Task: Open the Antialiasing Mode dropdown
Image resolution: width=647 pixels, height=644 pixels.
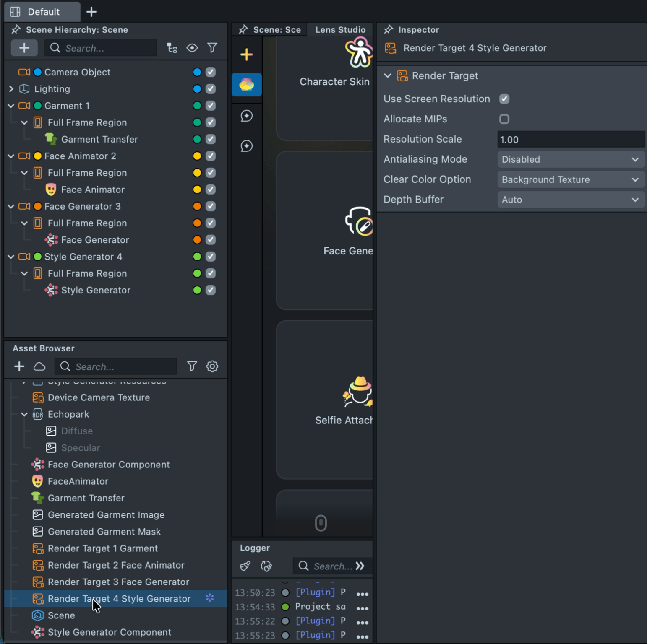Action: [x=571, y=159]
